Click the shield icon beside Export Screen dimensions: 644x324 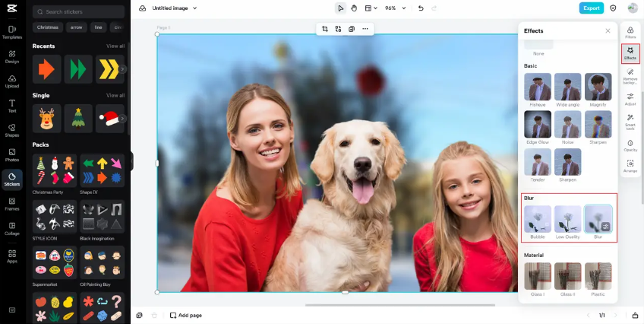[613, 8]
